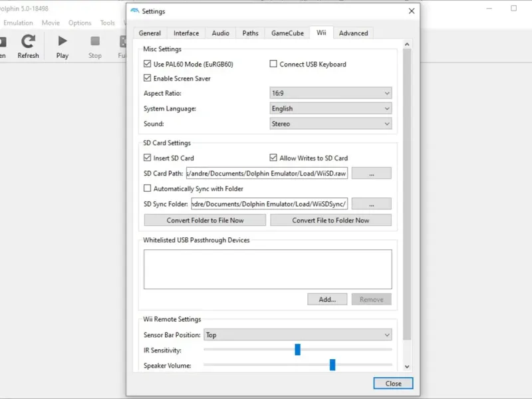Image resolution: width=532 pixels, height=399 pixels.
Task: Open the Tools menu in Dolphin
Action: click(x=108, y=23)
